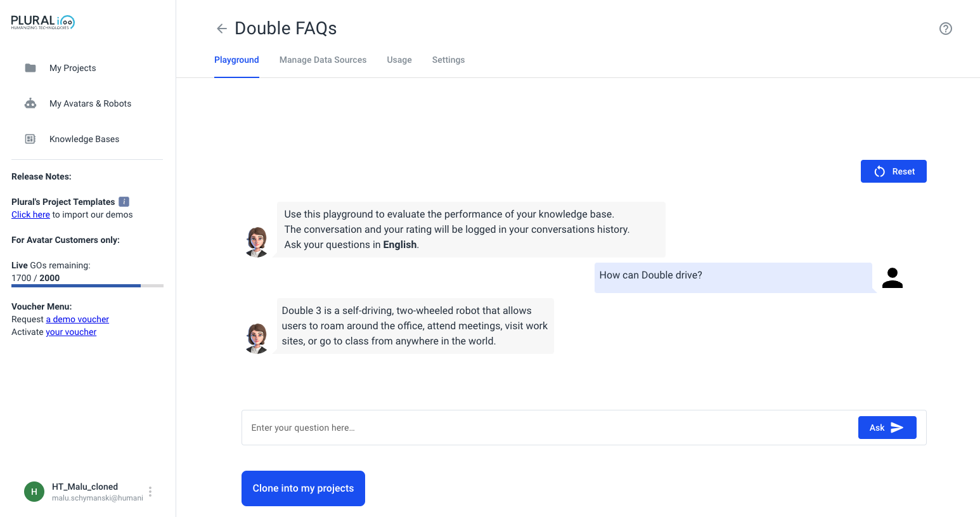The image size is (980, 517).
Task: Click Clone into my projects button
Action: tap(303, 488)
